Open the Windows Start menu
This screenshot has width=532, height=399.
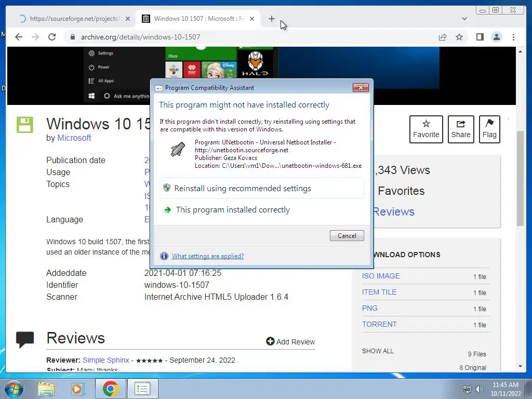point(14,389)
